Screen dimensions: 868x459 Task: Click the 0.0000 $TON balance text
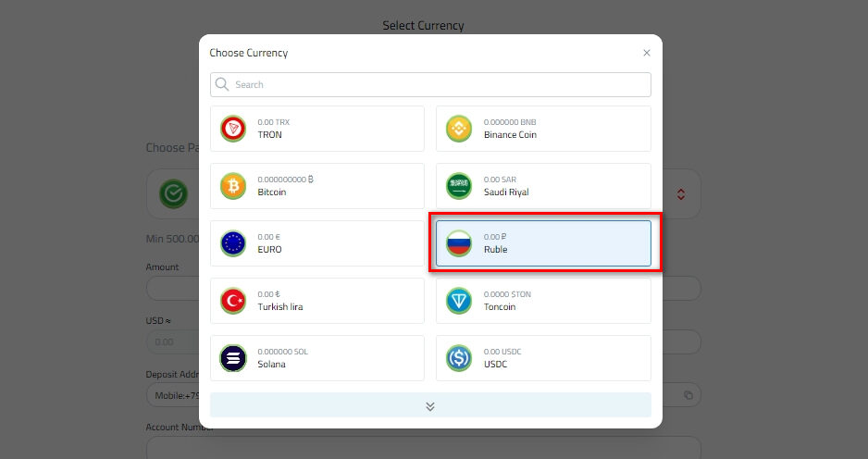point(507,294)
